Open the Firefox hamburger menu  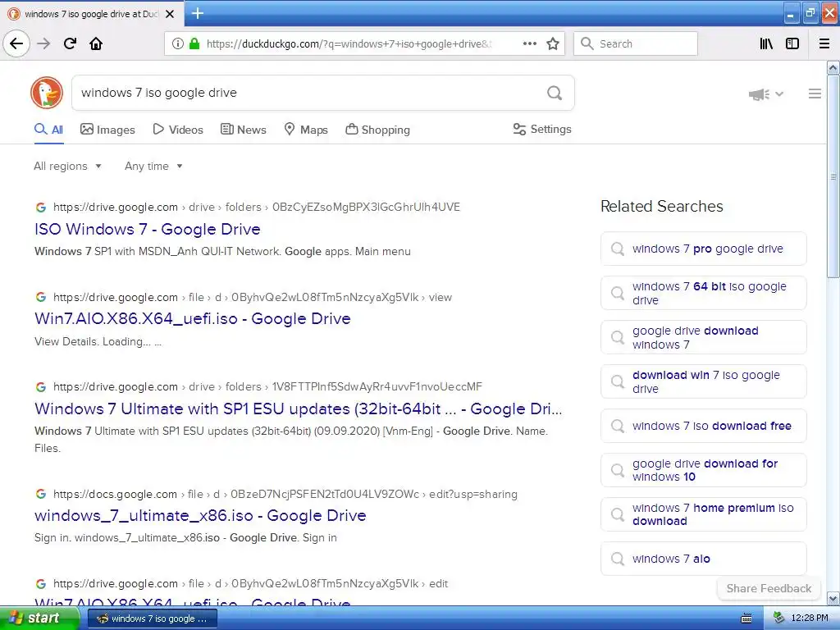coord(824,43)
